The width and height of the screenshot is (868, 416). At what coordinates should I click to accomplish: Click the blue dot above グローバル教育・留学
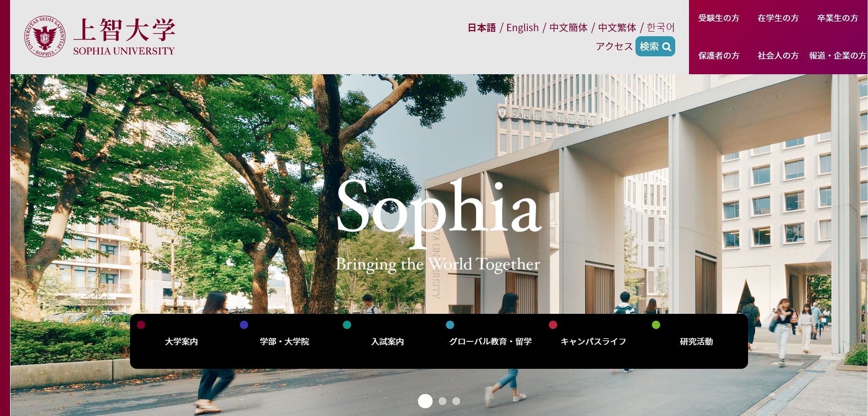(450, 325)
